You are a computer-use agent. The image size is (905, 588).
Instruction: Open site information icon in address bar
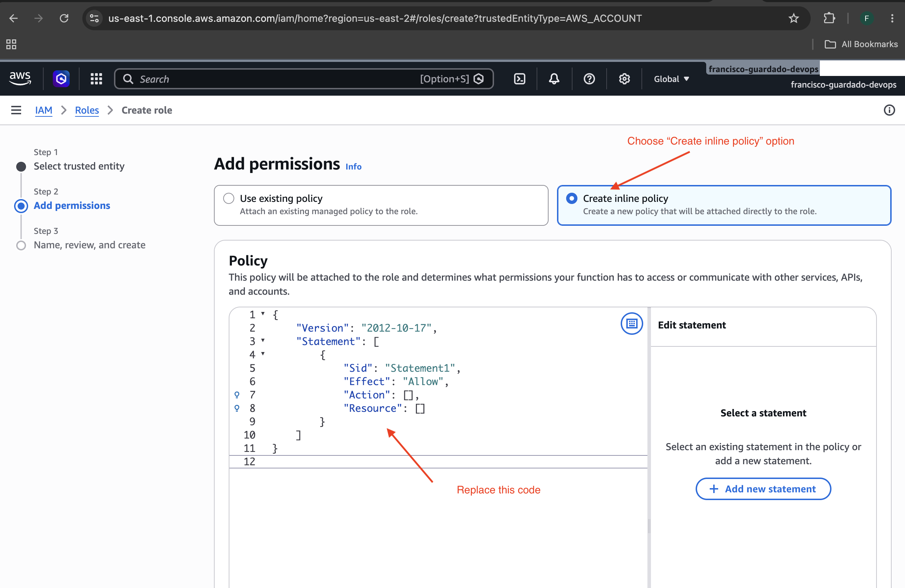(94, 18)
